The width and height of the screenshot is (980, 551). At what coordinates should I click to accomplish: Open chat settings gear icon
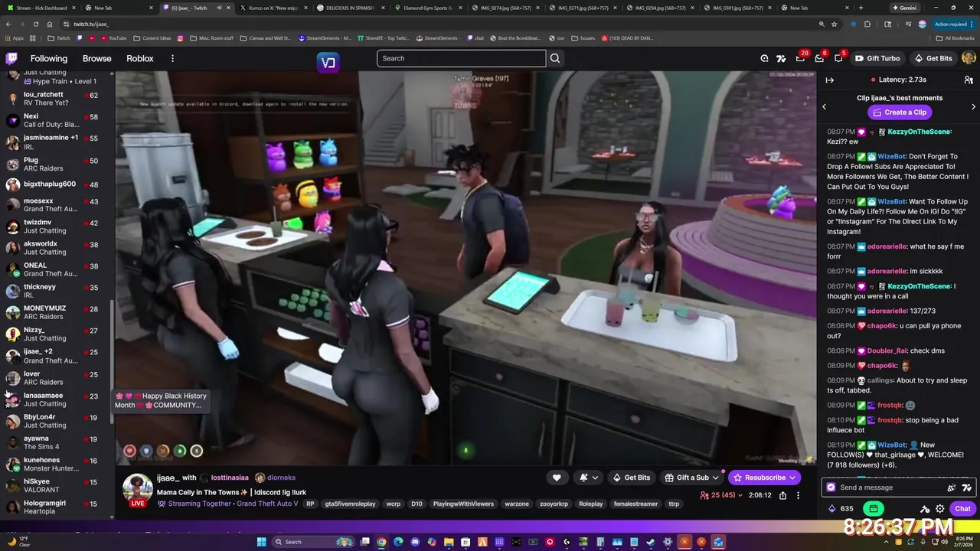pos(940,509)
